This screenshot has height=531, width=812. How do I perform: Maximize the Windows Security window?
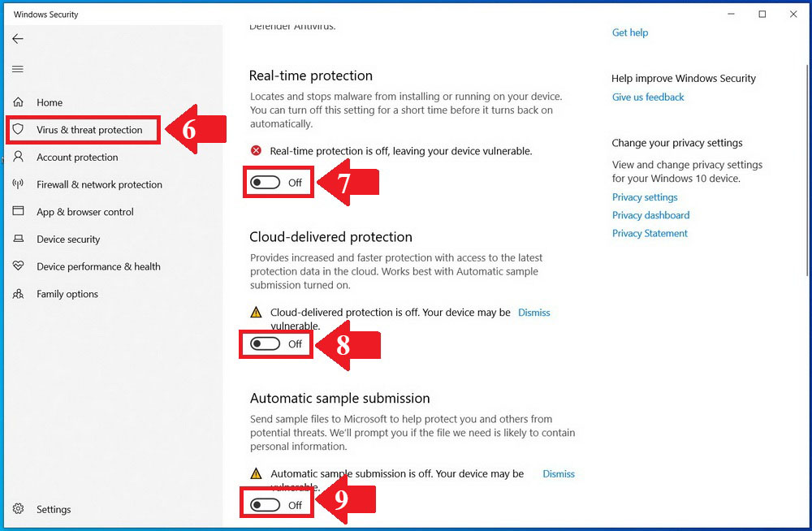click(x=762, y=14)
